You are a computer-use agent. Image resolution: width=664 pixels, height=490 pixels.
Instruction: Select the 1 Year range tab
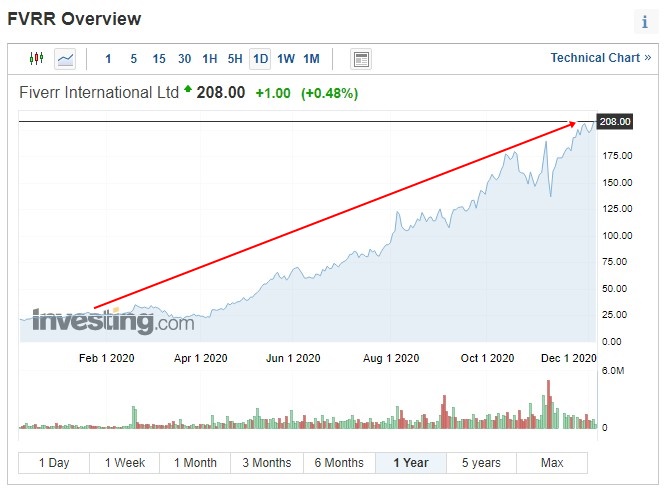(411, 462)
